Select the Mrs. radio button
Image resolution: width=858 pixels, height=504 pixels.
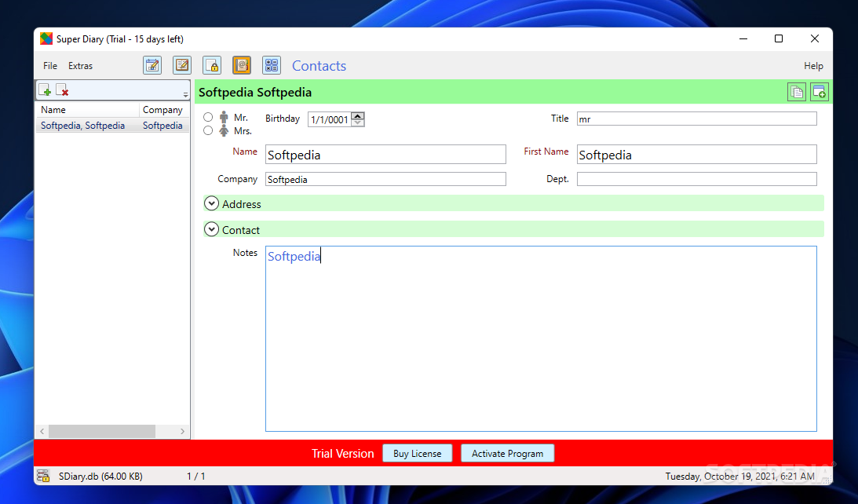point(208,130)
